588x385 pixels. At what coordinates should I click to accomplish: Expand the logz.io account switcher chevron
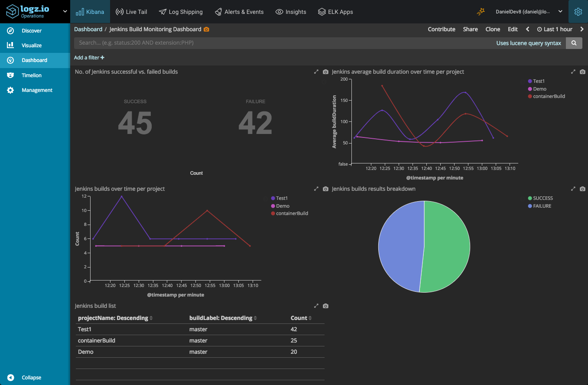(x=65, y=12)
